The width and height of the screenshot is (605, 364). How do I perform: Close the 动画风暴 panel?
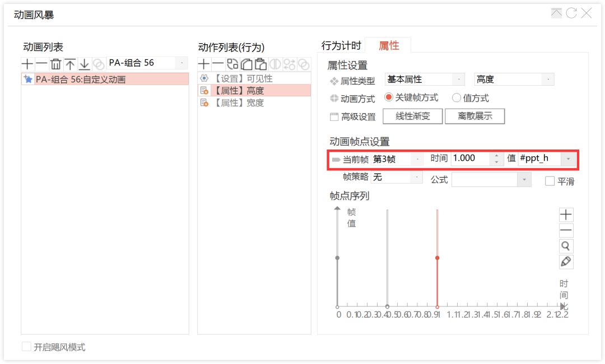[x=587, y=13]
